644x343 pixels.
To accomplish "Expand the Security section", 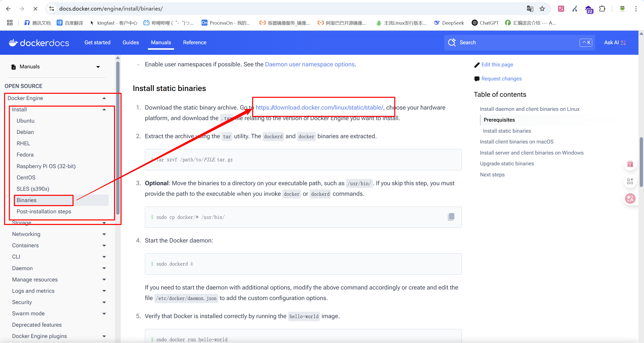I will (x=104, y=302).
